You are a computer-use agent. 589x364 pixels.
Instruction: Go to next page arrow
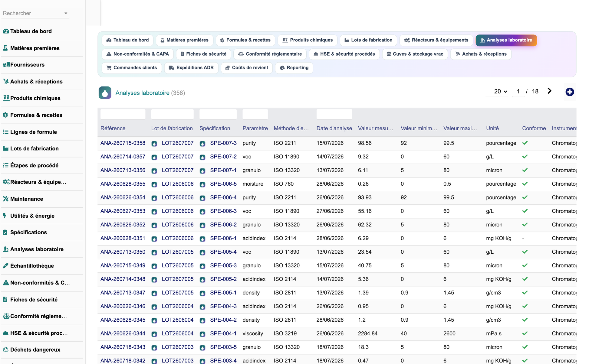(x=549, y=91)
